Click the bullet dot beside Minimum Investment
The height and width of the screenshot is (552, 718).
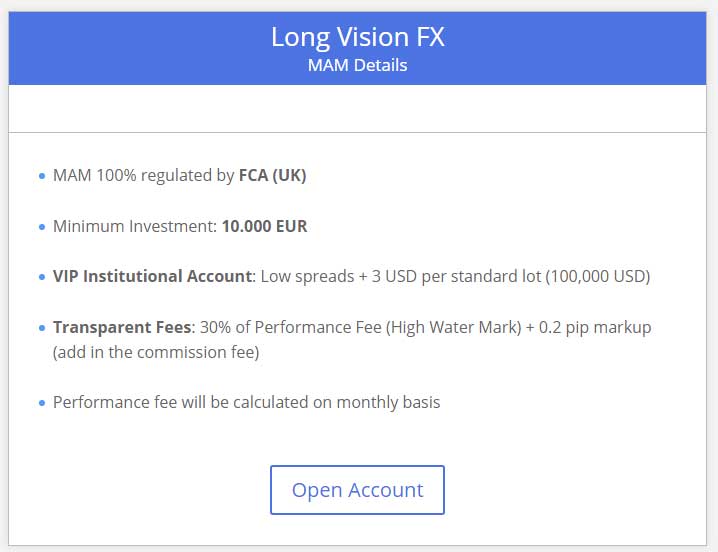pyautogui.click(x=42, y=227)
